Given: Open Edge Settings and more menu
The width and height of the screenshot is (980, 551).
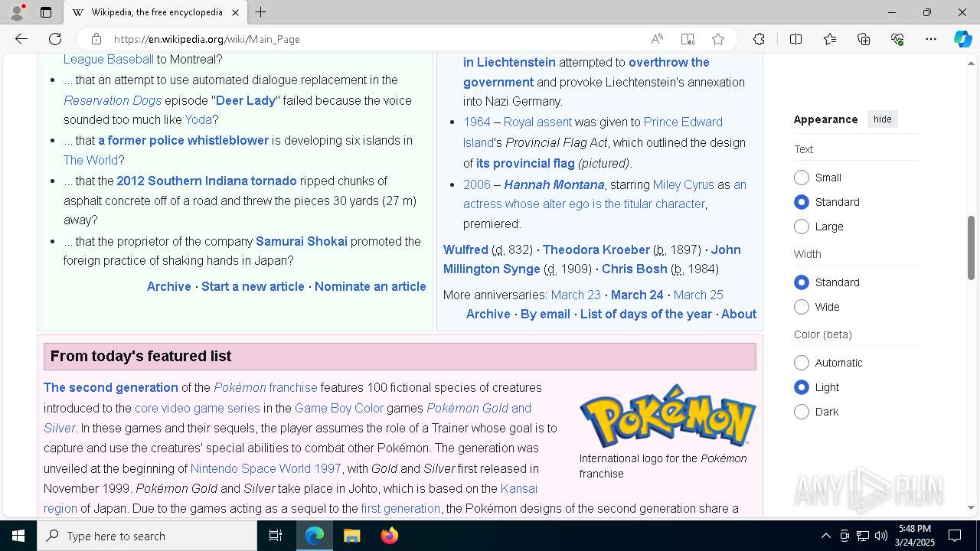Looking at the screenshot, I should pyautogui.click(x=931, y=39).
